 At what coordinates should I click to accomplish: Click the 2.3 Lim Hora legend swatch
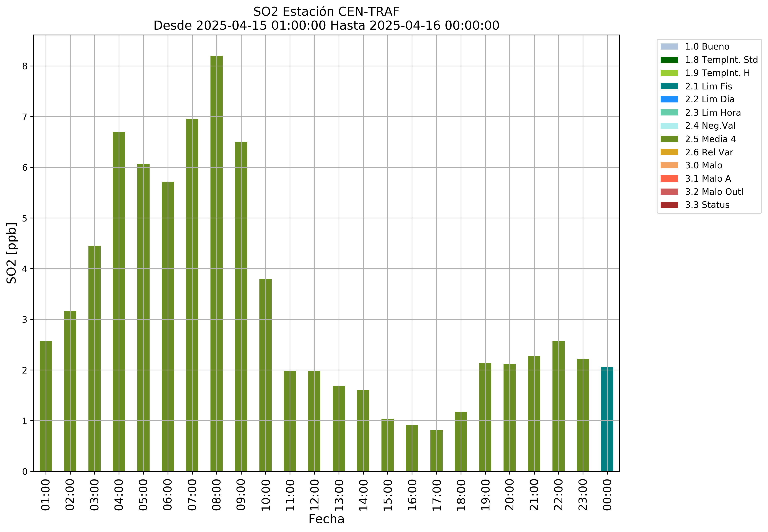pos(669,113)
